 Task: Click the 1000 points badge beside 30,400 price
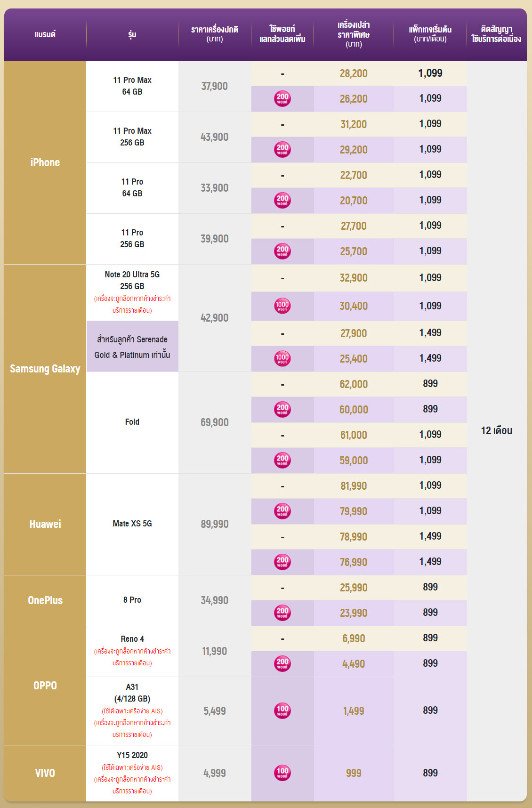tap(282, 306)
